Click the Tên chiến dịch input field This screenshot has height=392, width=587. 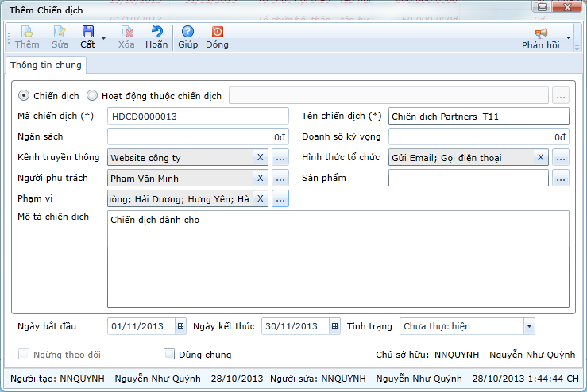478,117
